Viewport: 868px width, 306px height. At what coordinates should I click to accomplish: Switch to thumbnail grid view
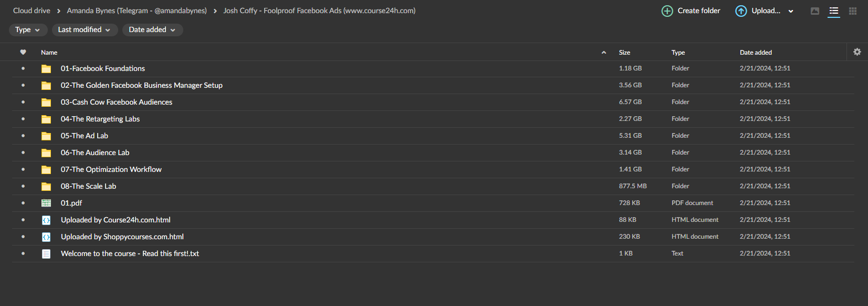click(x=853, y=11)
